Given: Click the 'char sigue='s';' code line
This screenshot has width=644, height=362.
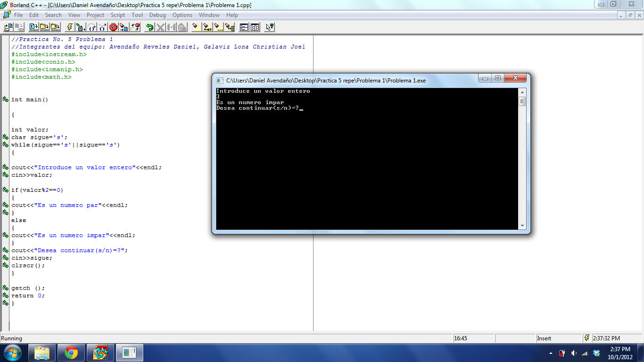Looking at the screenshot, I should pos(40,137).
